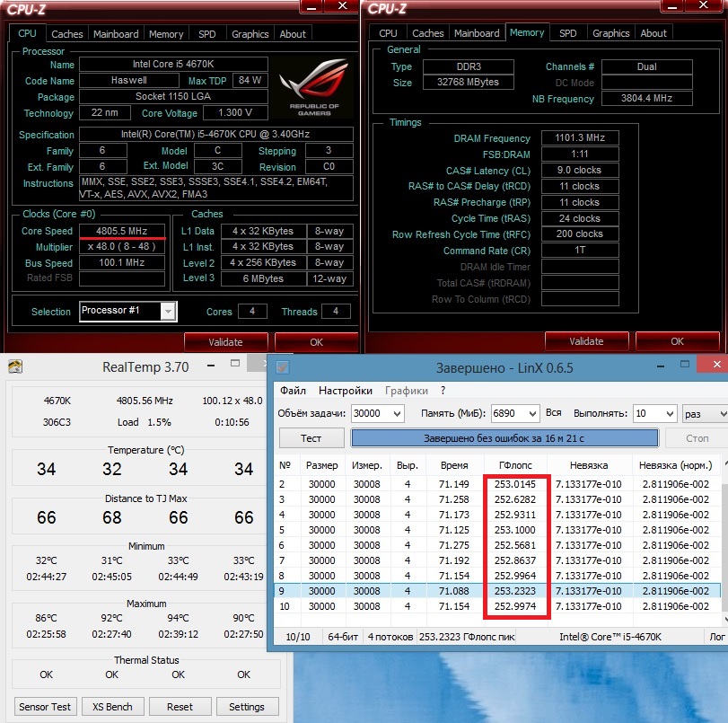This screenshot has width=728, height=723.
Task: Close the right CPU-Z Memory window
Action: (704, 5)
